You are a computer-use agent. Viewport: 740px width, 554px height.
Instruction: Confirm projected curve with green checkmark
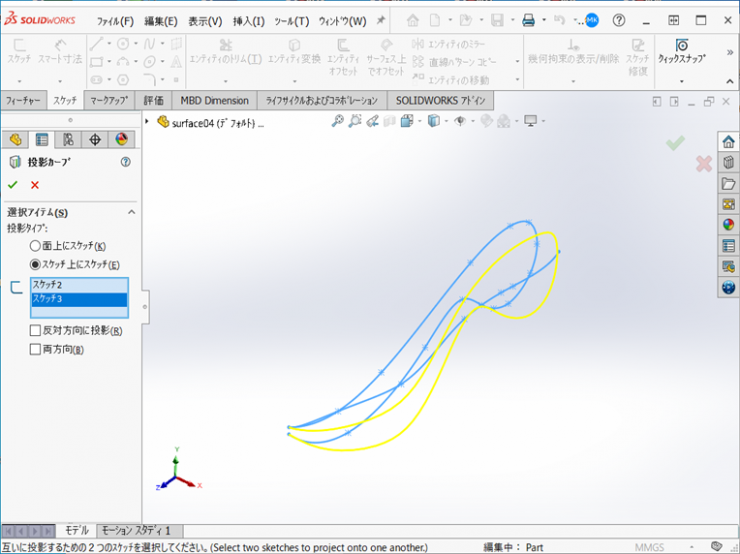[x=12, y=185]
